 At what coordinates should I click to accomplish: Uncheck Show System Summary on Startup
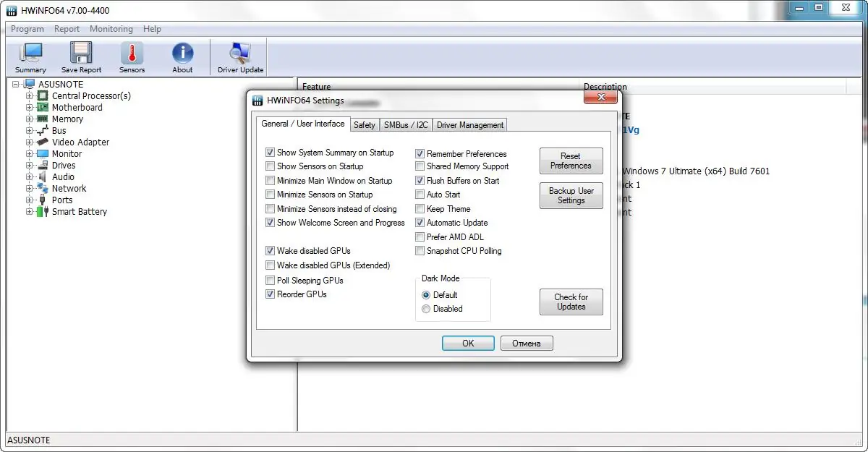tap(271, 153)
